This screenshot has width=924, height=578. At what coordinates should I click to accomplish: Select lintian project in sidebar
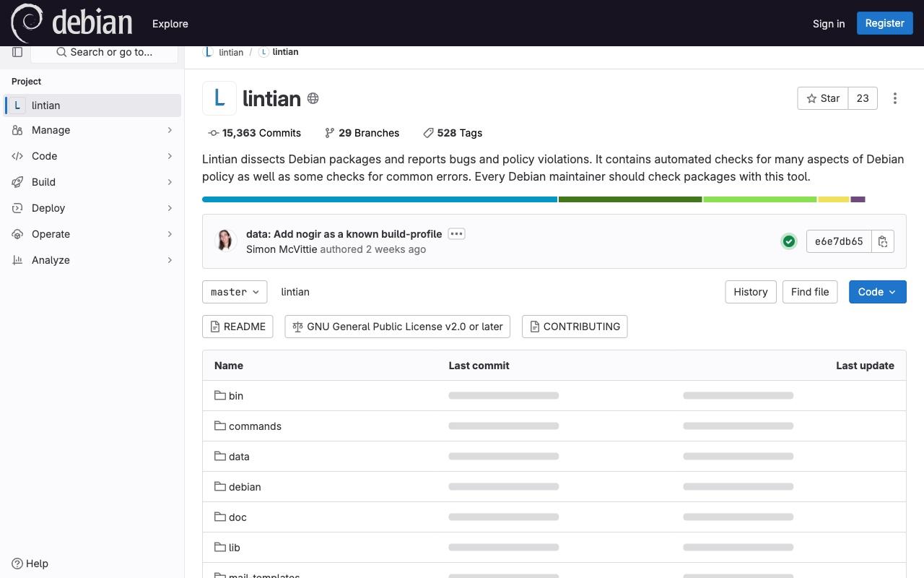[x=92, y=105]
